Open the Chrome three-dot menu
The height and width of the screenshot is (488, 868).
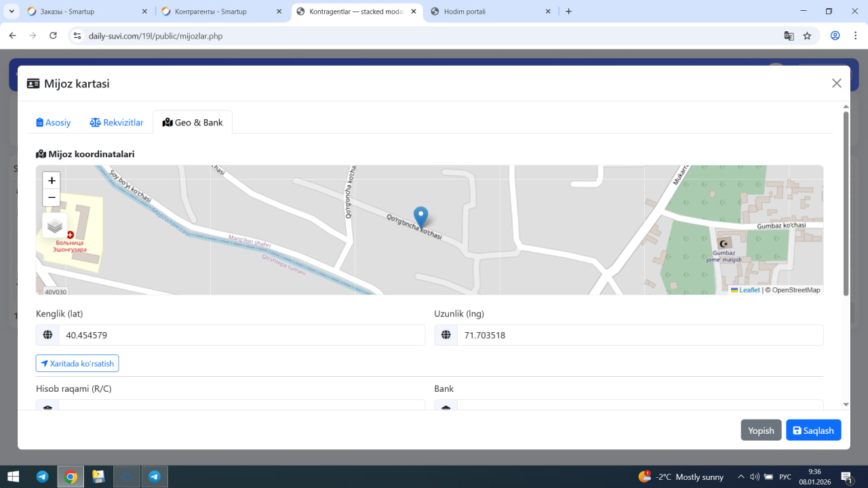(x=856, y=36)
